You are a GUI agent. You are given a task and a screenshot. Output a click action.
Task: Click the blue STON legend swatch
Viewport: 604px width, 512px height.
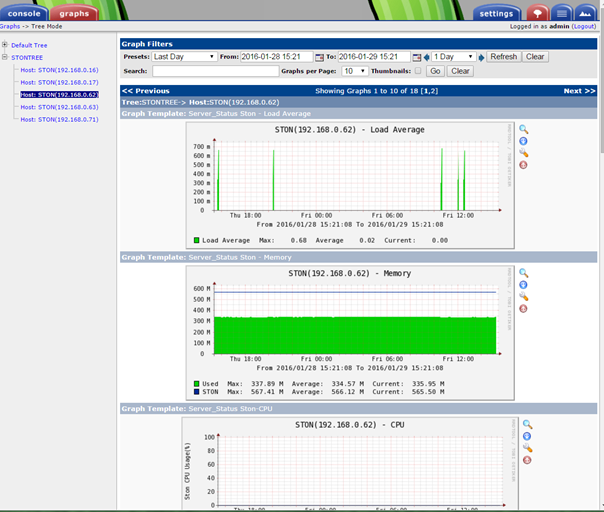[x=196, y=392]
